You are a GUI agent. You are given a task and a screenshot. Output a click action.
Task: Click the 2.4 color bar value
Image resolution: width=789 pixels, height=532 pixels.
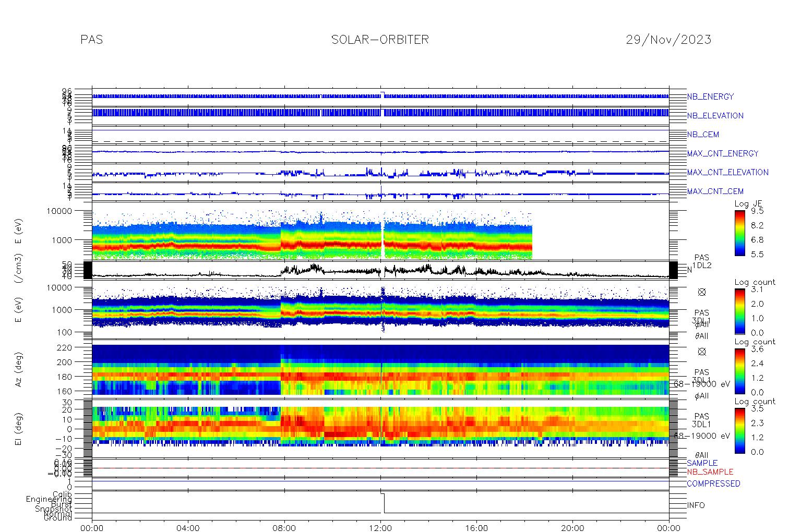click(x=757, y=364)
